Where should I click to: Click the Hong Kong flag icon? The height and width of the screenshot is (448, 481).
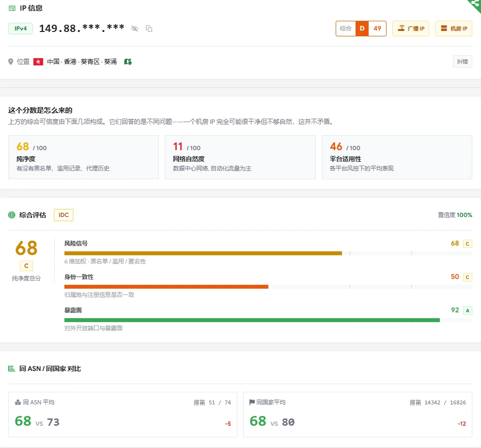click(x=38, y=62)
